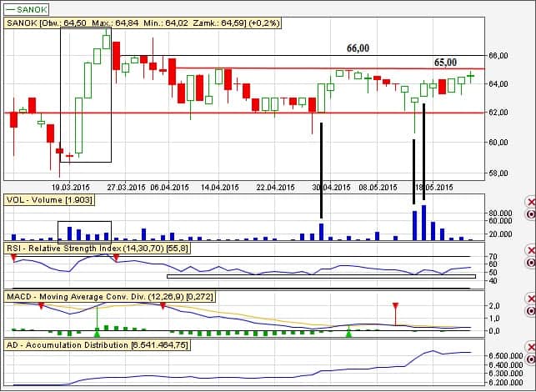Remove the MACD indicator panel
536x392 pixels.
531,299
